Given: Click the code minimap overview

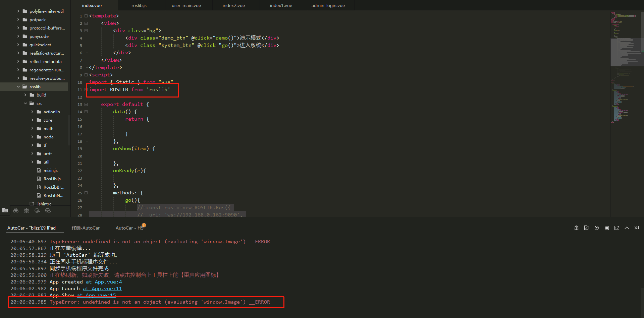Looking at the screenshot, I should pyautogui.click(x=626, y=67).
